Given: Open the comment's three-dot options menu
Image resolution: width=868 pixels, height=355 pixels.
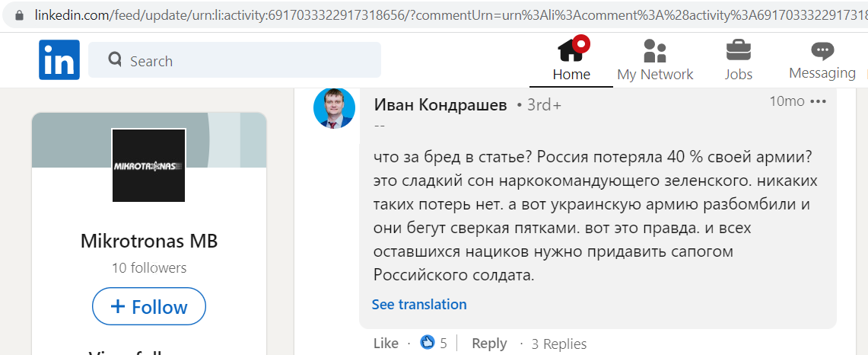Looking at the screenshot, I should tap(819, 101).
